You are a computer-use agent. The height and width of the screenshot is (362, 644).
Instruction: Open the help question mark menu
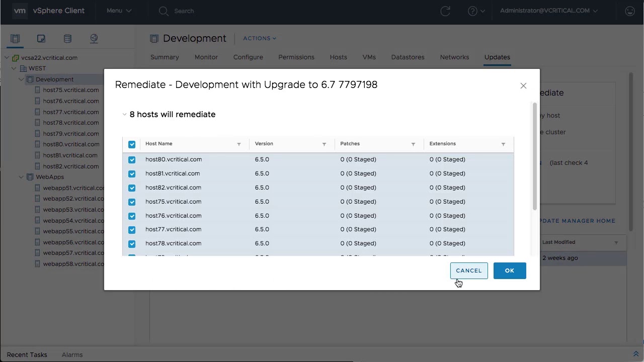pyautogui.click(x=476, y=11)
